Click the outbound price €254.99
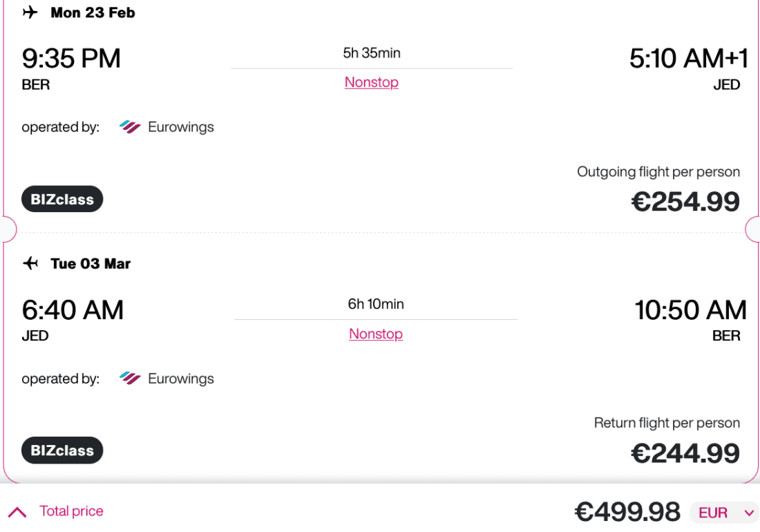The image size is (760, 532). [685, 202]
